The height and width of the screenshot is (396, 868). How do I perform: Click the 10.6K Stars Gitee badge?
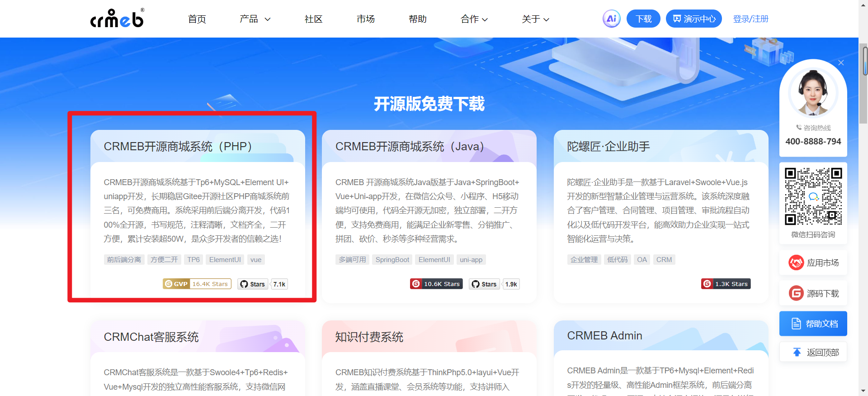pyautogui.click(x=436, y=284)
